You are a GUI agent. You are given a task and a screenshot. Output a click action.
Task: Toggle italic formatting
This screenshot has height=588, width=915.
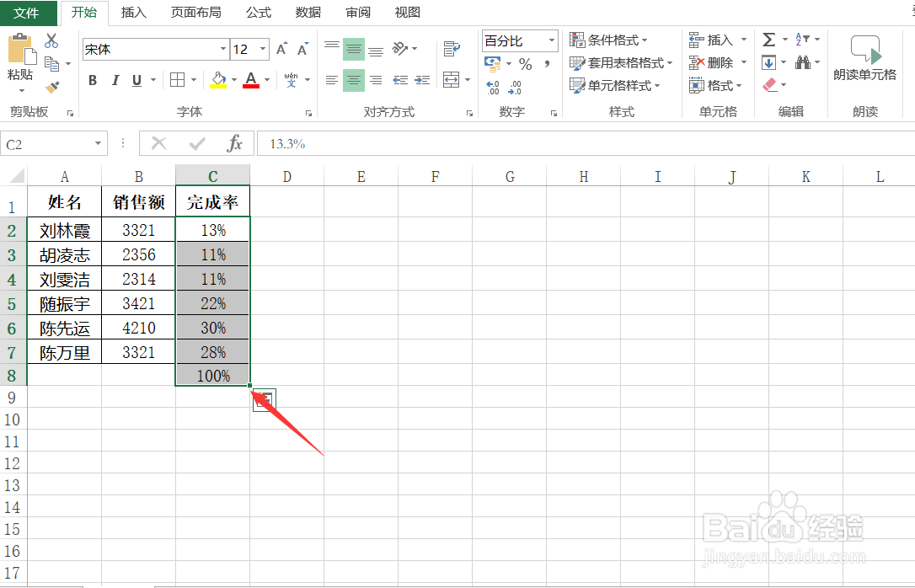coord(115,80)
